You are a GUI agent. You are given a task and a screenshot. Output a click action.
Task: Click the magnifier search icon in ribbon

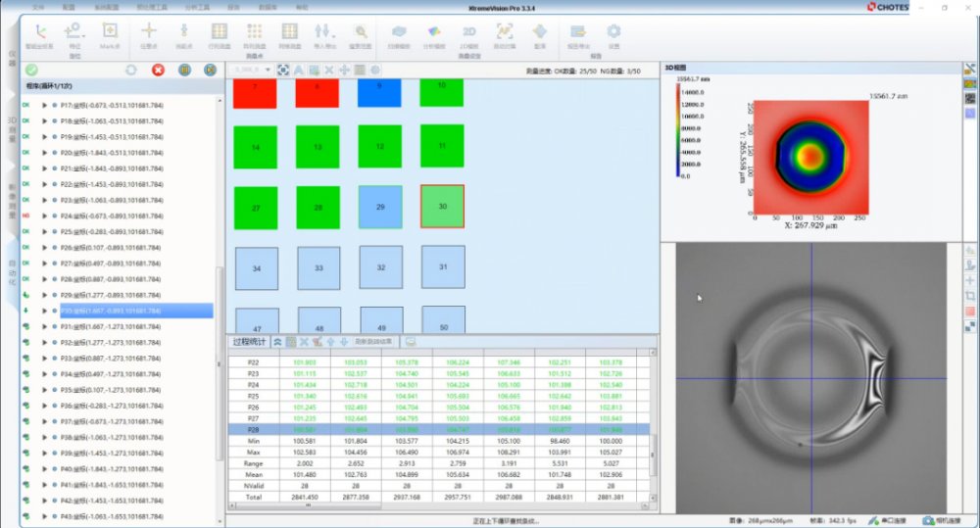[361, 31]
